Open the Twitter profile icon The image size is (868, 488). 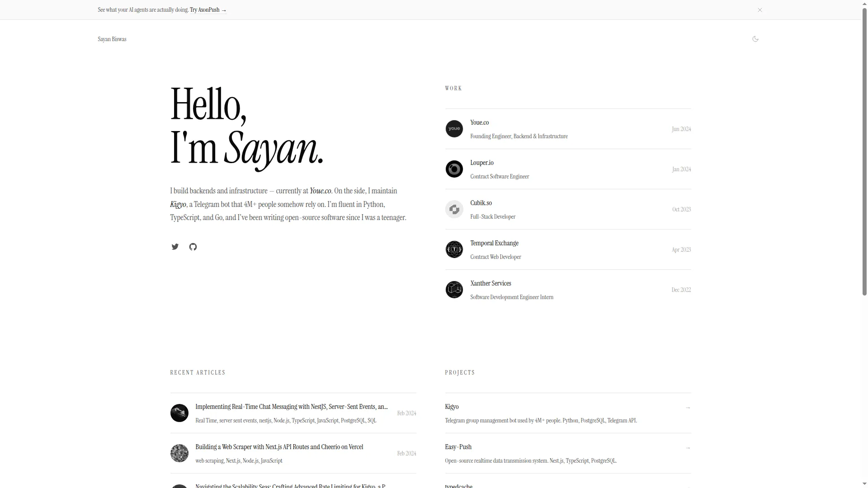point(175,247)
